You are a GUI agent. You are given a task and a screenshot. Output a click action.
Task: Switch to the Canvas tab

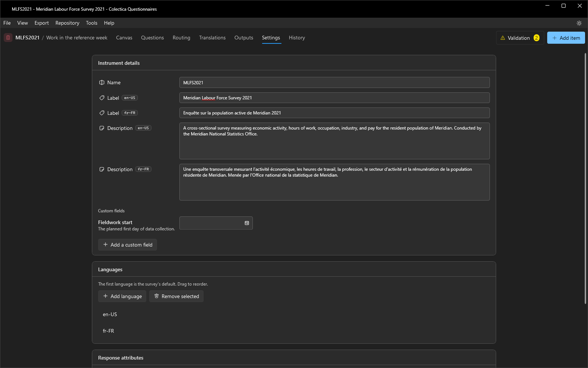tap(124, 38)
